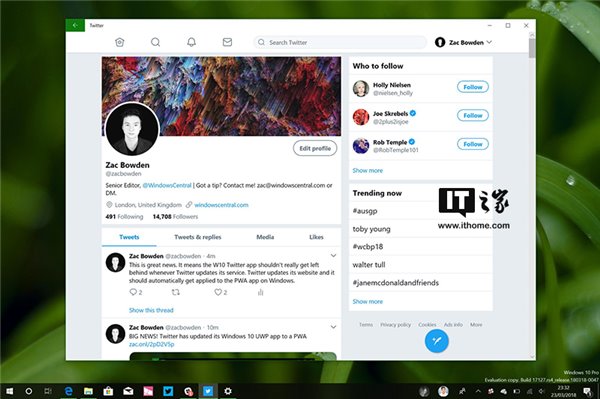Image resolution: width=600 pixels, height=399 pixels.
Task: Switch to the Likes tab
Action: tap(316, 237)
